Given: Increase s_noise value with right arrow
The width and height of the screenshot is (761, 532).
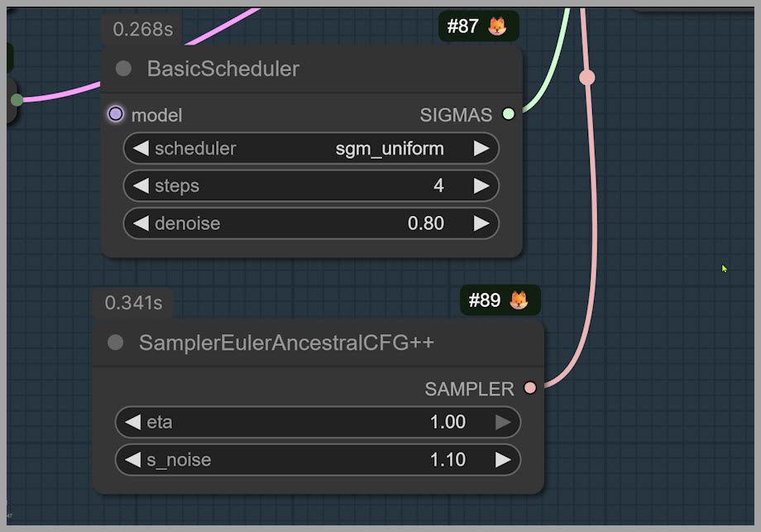Looking at the screenshot, I should point(503,460).
